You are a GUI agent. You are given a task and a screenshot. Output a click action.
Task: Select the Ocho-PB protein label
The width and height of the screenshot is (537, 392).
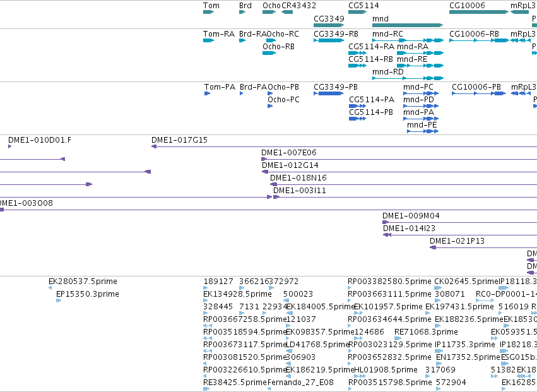coord(283,87)
